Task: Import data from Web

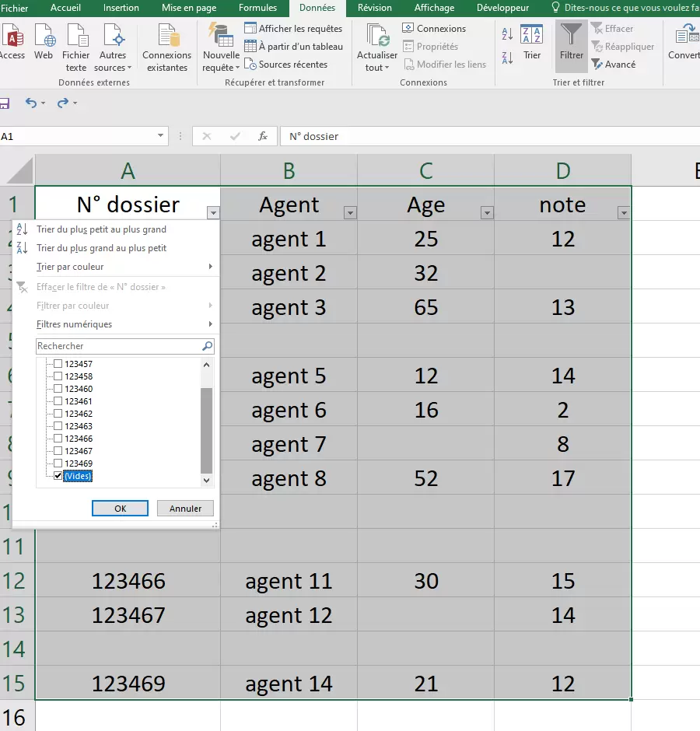Action: (x=44, y=42)
